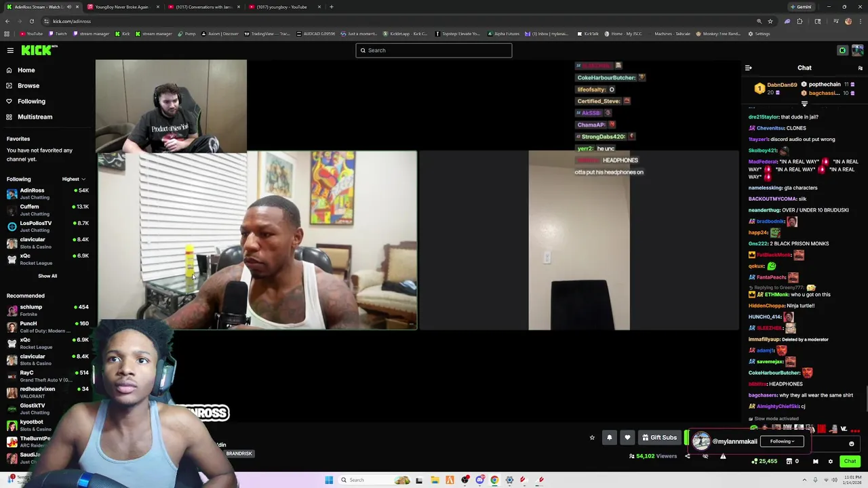Toggle hide viewer count eye icon
The height and width of the screenshot is (488, 868).
[705, 456]
